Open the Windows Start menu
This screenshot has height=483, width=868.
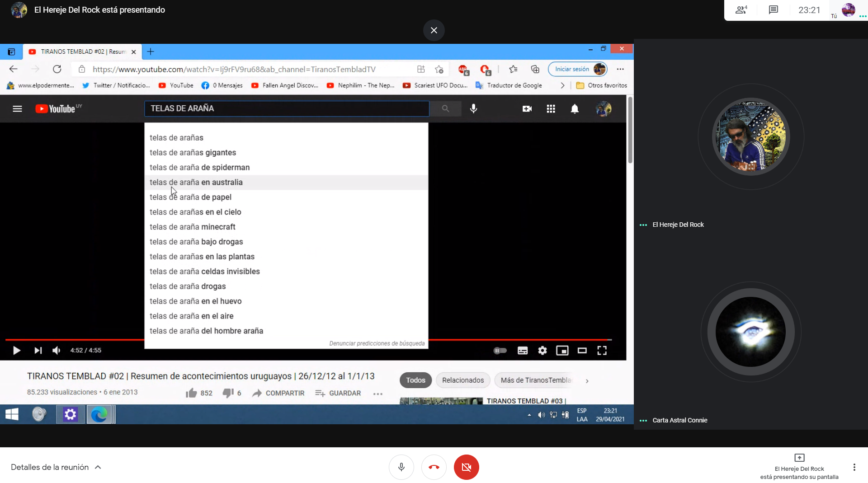coord(12,414)
